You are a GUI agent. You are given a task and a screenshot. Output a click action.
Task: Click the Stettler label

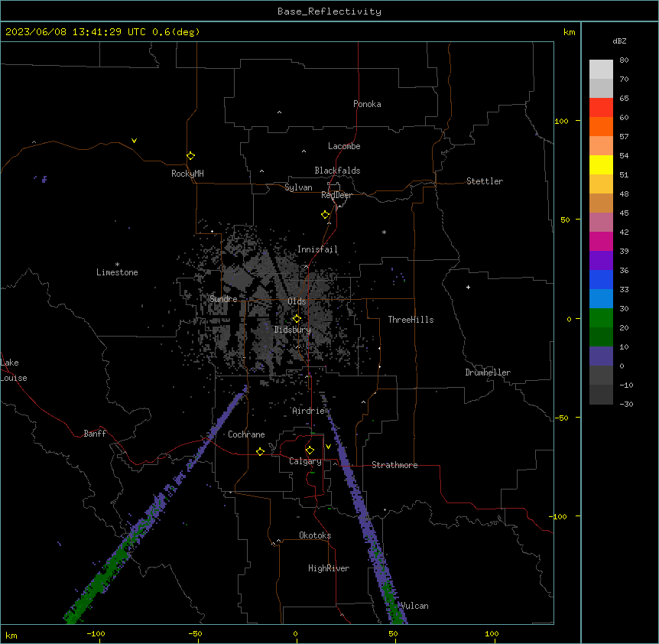485,181
